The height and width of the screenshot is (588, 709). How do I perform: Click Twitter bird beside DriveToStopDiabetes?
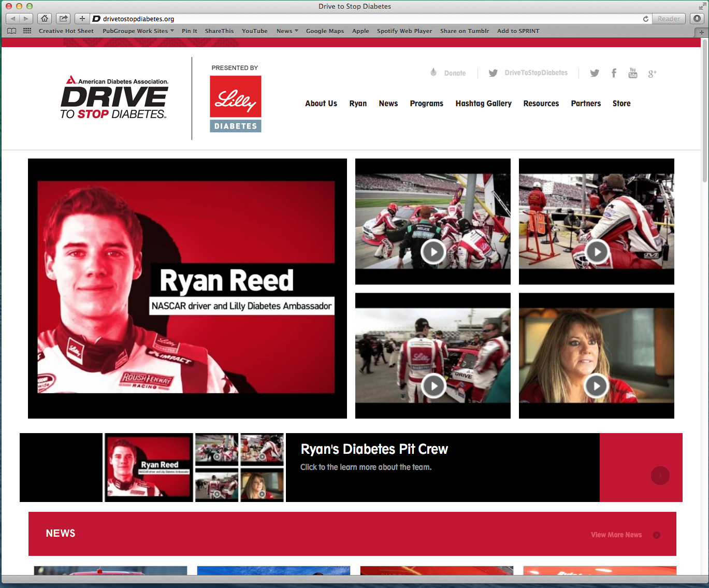(x=493, y=73)
